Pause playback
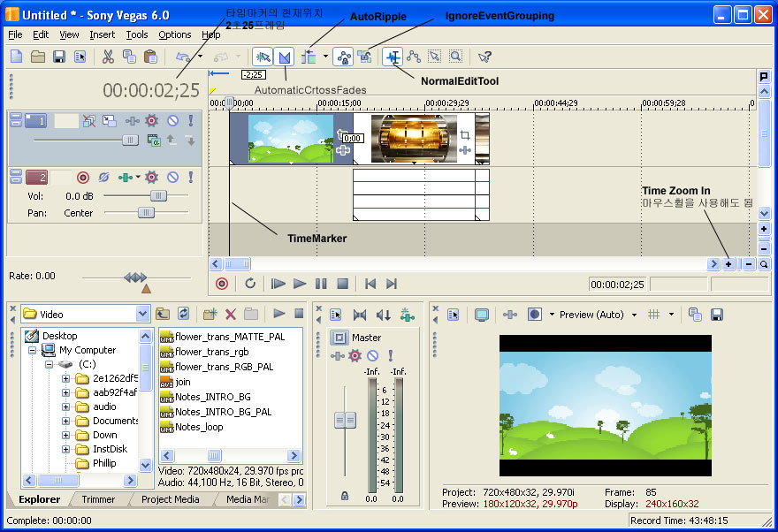 point(321,284)
